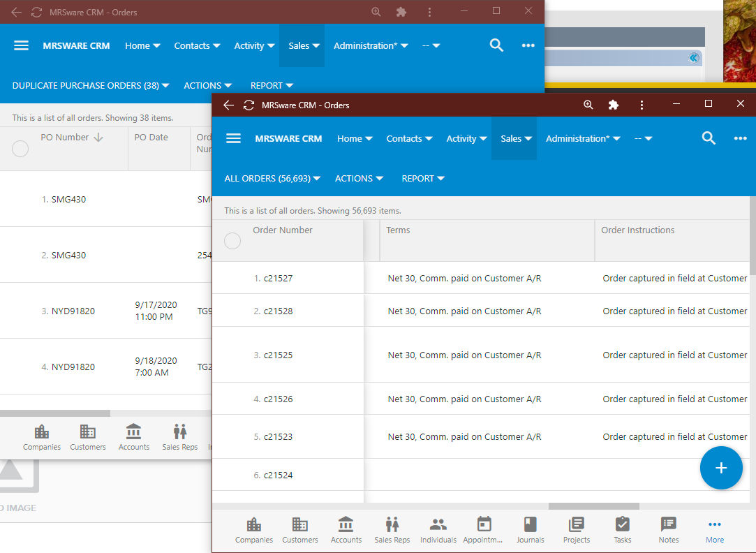Click horizontal scrollbar thumb in front orders grid

594,506
